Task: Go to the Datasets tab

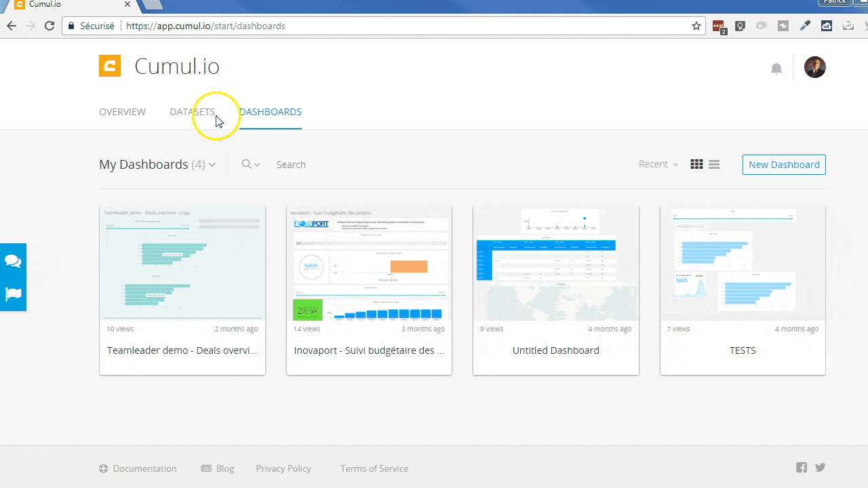Action: (x=192, y=112)
